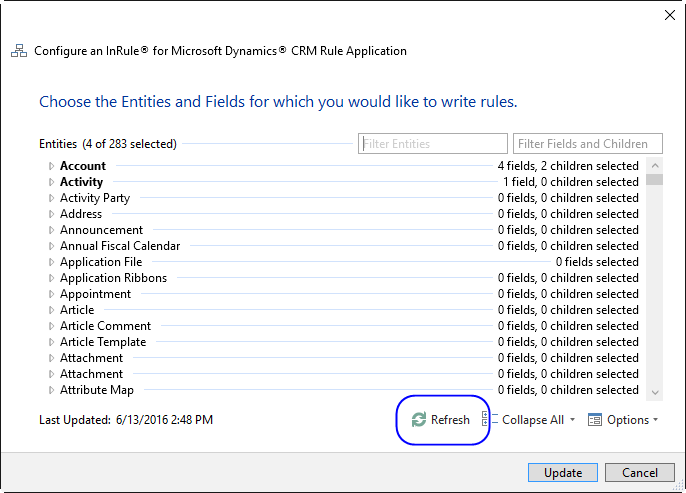The height and width of the screenshot is (493, 686).
Task: Click Last Updated timestamp 6/13/2016 2:48 PM
Action: coord(164,420)
